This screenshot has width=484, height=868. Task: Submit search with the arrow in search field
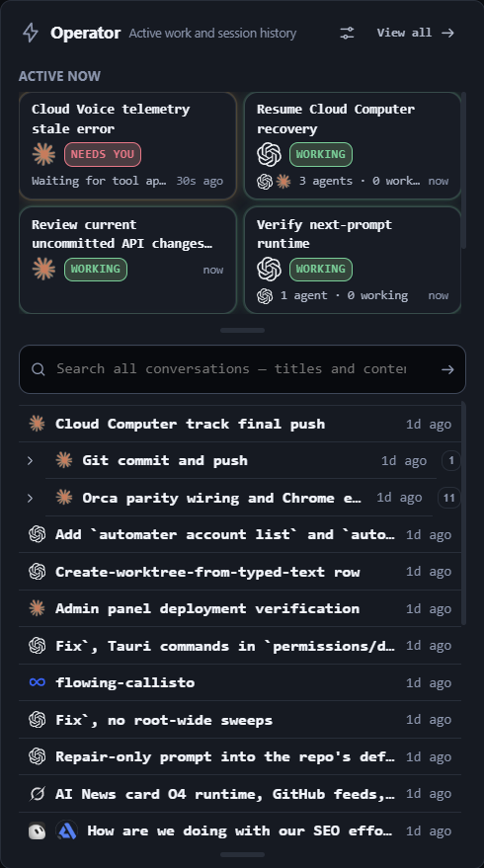click(x=447, y=369)
